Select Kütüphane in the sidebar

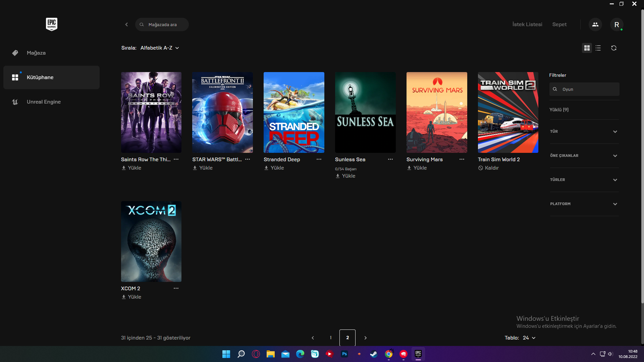[51, 77]
